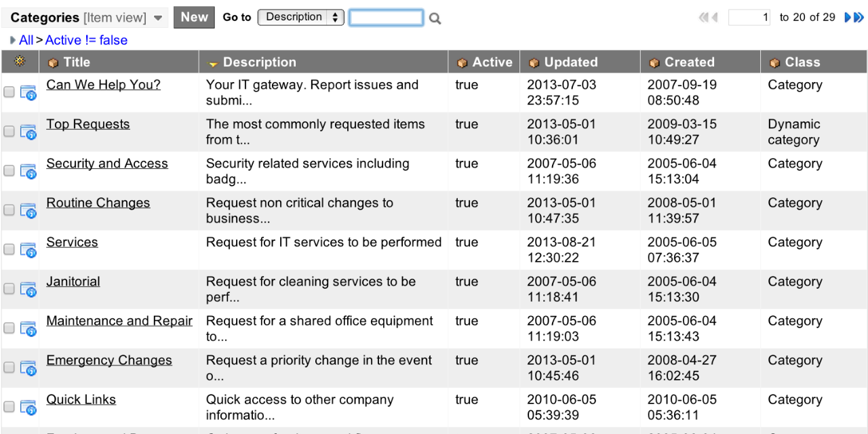Tick the Quick Links row checkbox
Screen dimensions: 868x434
coord(9,406)
